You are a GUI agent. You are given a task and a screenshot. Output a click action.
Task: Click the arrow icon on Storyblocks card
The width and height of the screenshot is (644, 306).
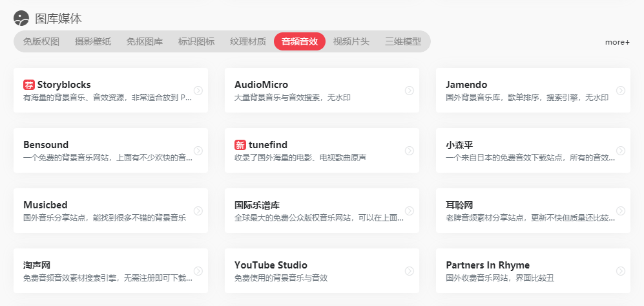198,91
